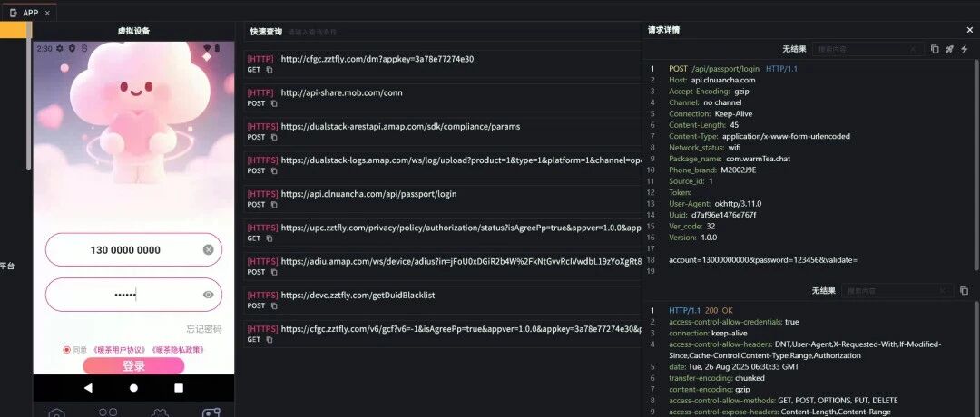Select the http://cfgc.zztfly.com/dm request
The width and height of the screenshot is (980, 417).
point(443,64)
